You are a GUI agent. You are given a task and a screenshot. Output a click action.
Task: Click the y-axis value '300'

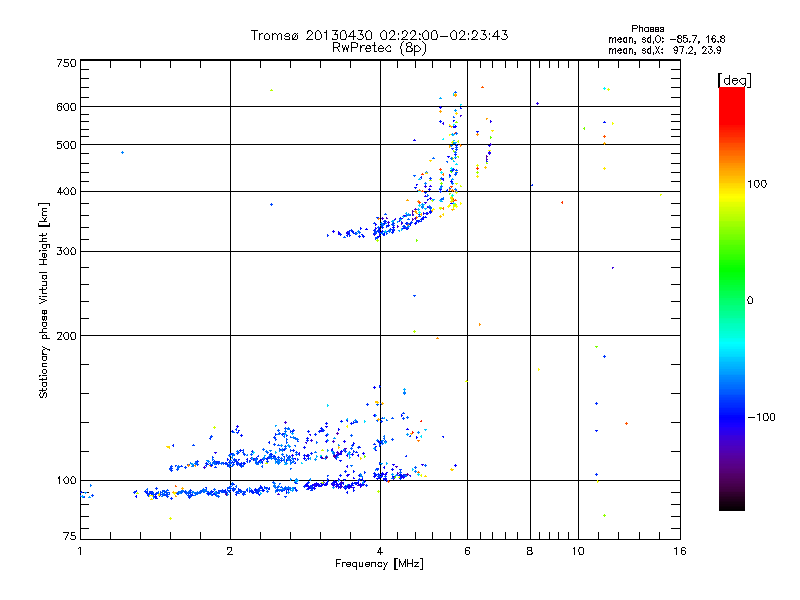[66, 251]
